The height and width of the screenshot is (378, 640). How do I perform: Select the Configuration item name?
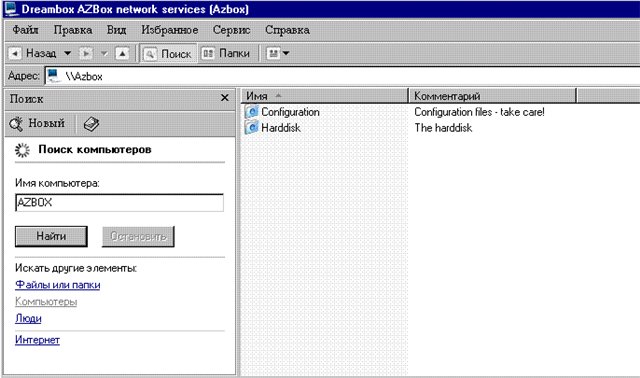pos(291,112)
